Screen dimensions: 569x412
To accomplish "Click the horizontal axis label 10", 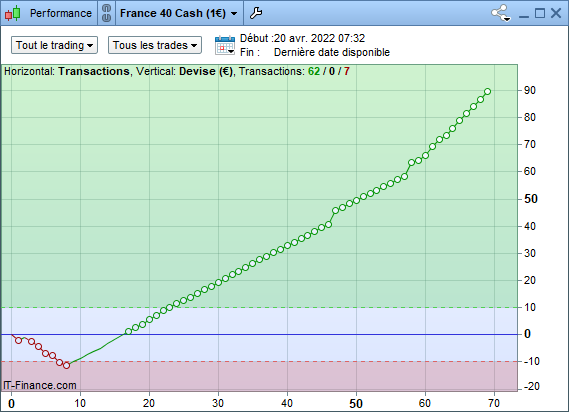I will click(80, 403).
